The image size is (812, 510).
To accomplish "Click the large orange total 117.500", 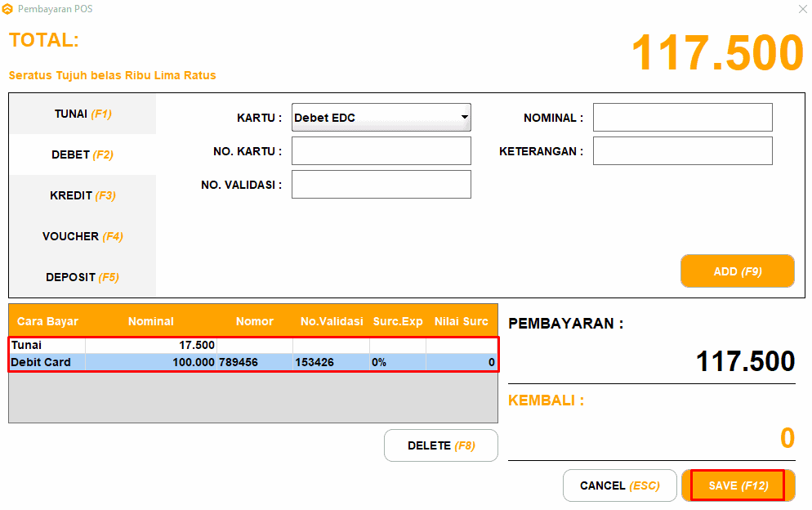I will [717, 53].
